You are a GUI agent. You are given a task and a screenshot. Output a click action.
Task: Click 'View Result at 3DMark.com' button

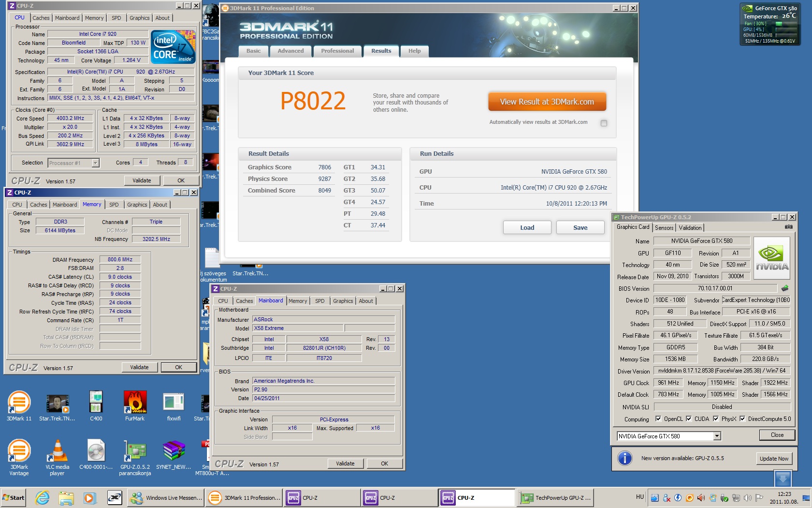click(547, 102)
